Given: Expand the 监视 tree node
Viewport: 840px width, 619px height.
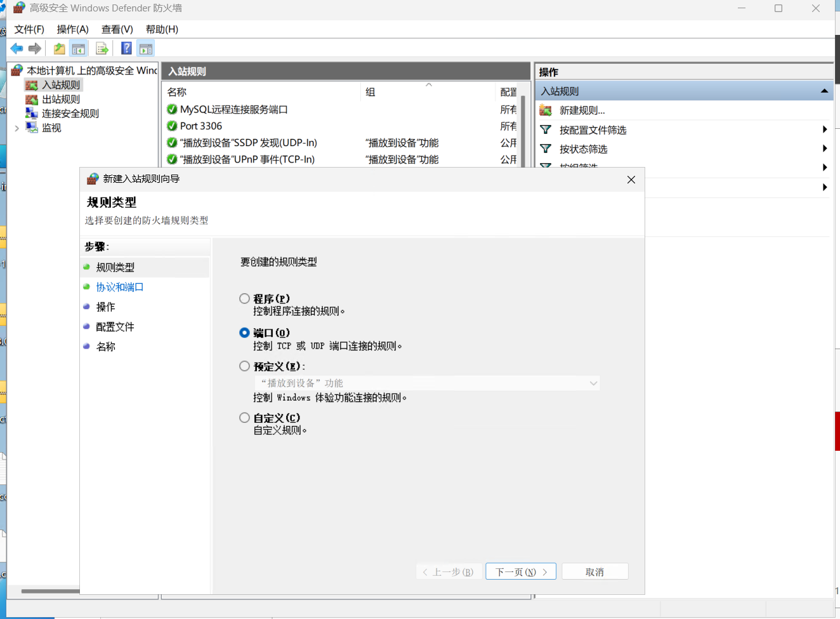Looking at the screenshot, I should (x=16, y=128).
